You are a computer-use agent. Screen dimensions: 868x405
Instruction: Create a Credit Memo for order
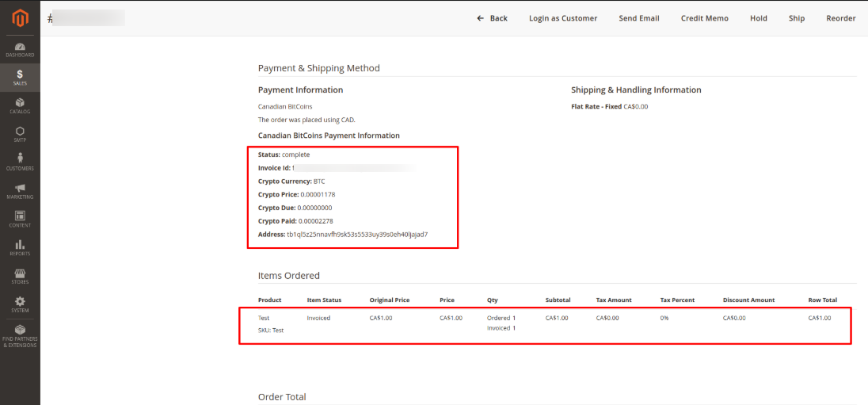[x=704, y=18]
